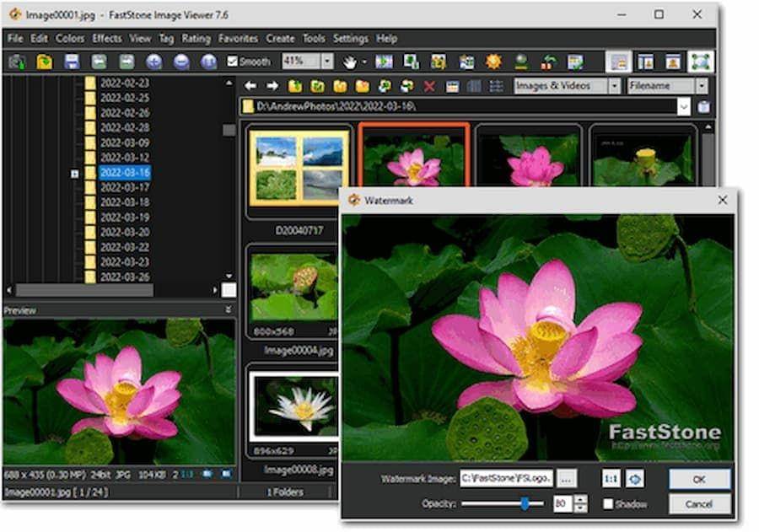This screenshot has width=759, height=532.
Task: Select the 2022-03-17 folder in tree
Action: pyautogui.click(x=124, y=187)
